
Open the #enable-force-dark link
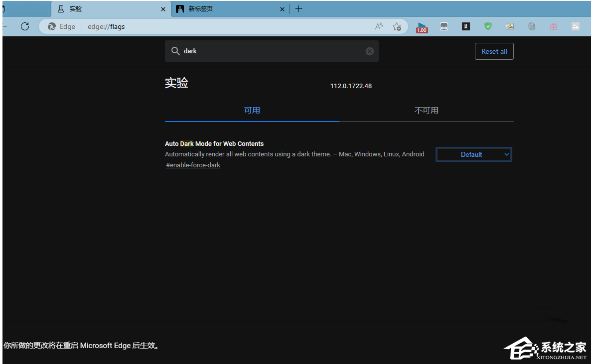point(193,165)
